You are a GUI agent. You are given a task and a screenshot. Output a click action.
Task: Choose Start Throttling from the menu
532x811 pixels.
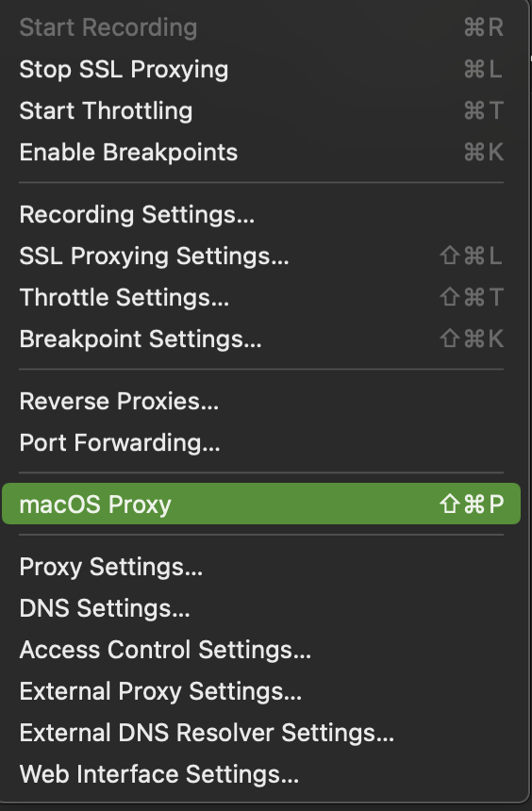pyautogui.click(x=261, y=110)
